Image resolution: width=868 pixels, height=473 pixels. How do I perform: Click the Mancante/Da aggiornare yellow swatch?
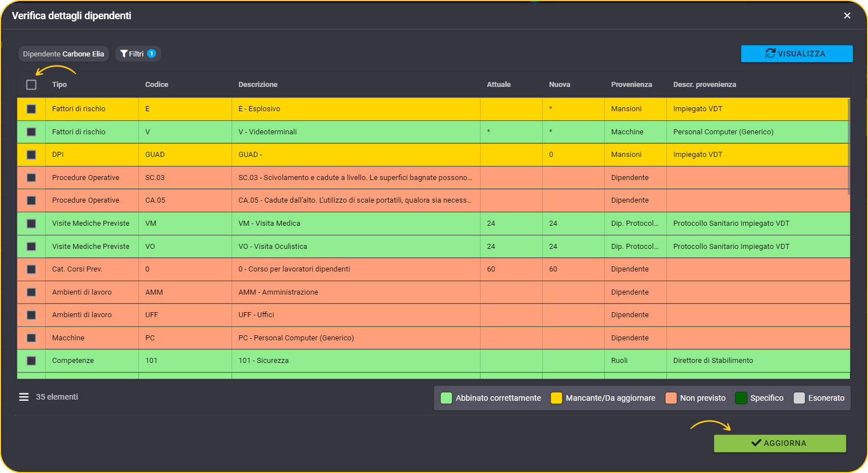pyautogui.click(x=556, y=398)
